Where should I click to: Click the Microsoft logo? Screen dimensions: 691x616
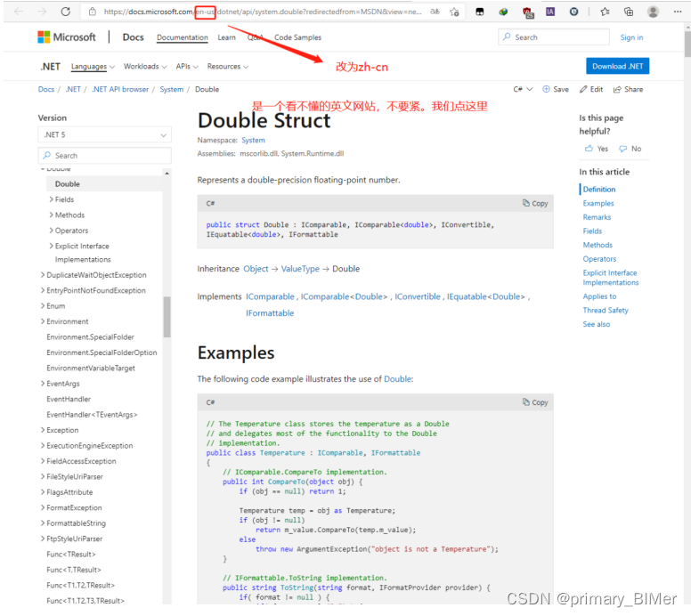[67, 37]
